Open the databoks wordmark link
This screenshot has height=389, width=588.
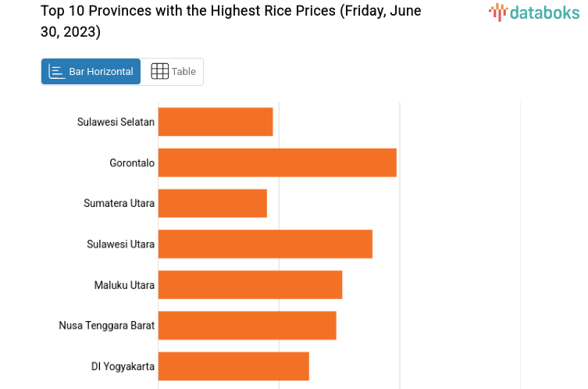(544, 12)
